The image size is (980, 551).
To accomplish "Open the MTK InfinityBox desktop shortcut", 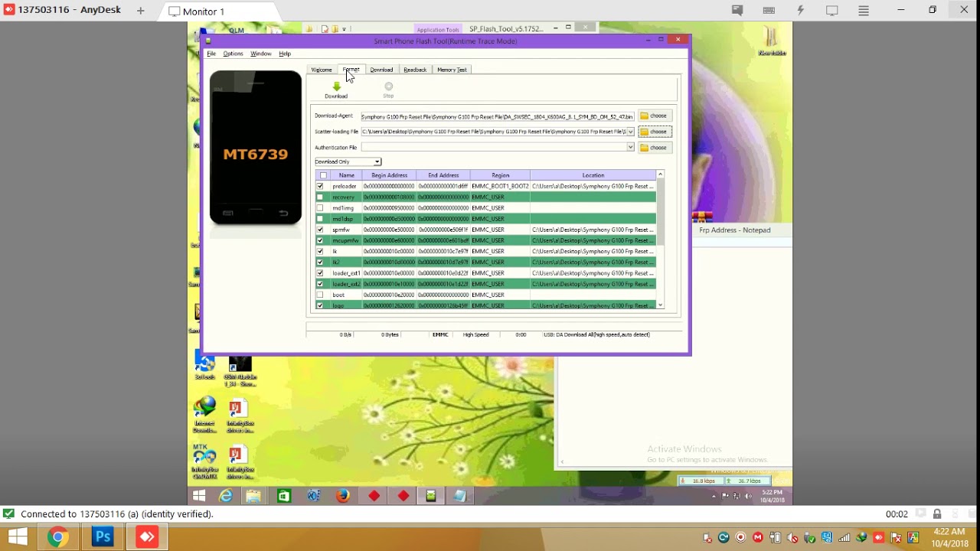I will click(204, 461).
